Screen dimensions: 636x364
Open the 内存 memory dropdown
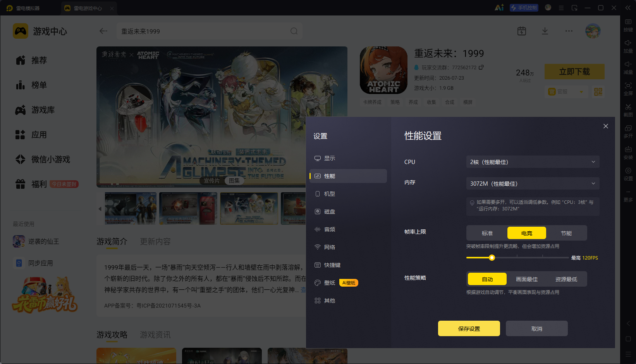pos(533,183)
